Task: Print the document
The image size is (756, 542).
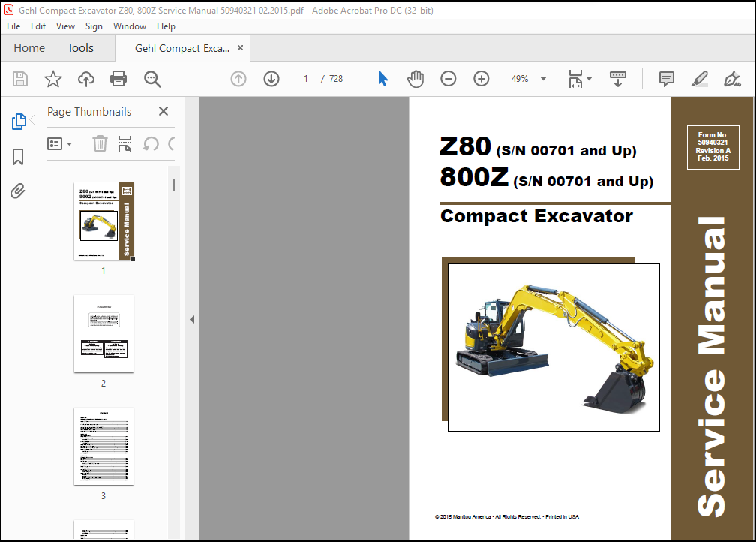Action: click(x=118, y=79)
